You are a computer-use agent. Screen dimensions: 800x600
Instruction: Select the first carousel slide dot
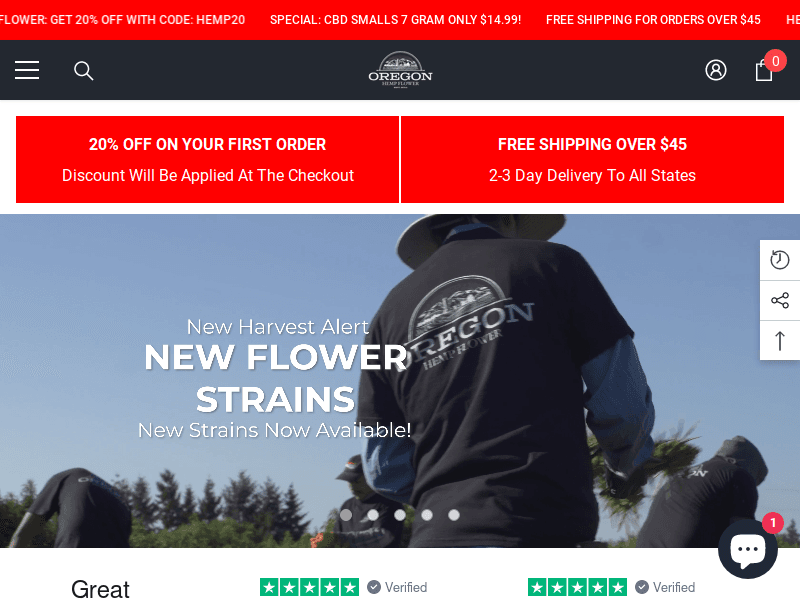tap(346, 515)
